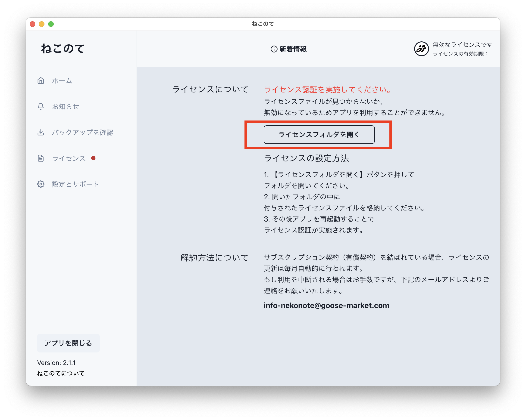The width and height of the screenshot is (526, 420).
Task: Click the home icon in sidebar
Action: click(41, 80)
